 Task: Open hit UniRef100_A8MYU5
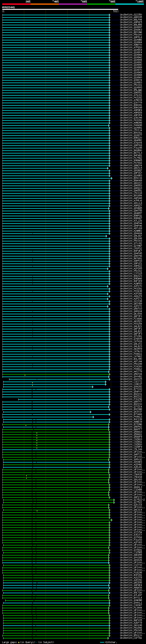coord(131,17)
